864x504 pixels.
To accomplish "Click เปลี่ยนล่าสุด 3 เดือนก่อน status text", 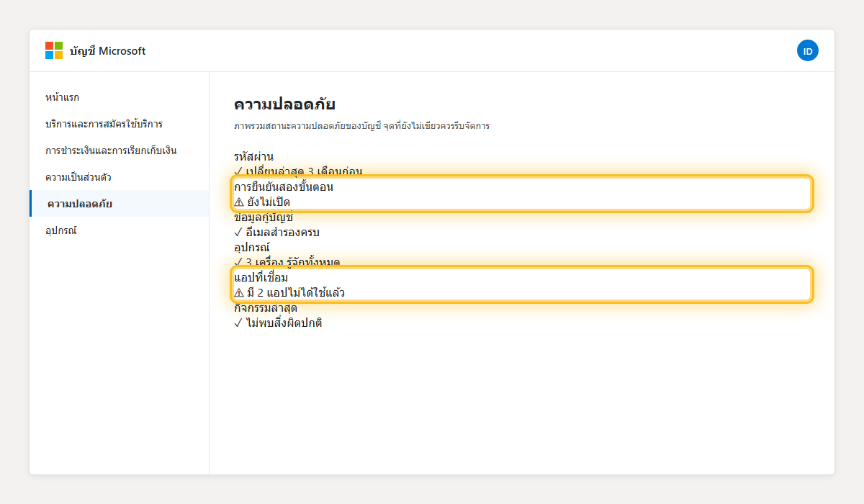I will (x=304, y=171).
